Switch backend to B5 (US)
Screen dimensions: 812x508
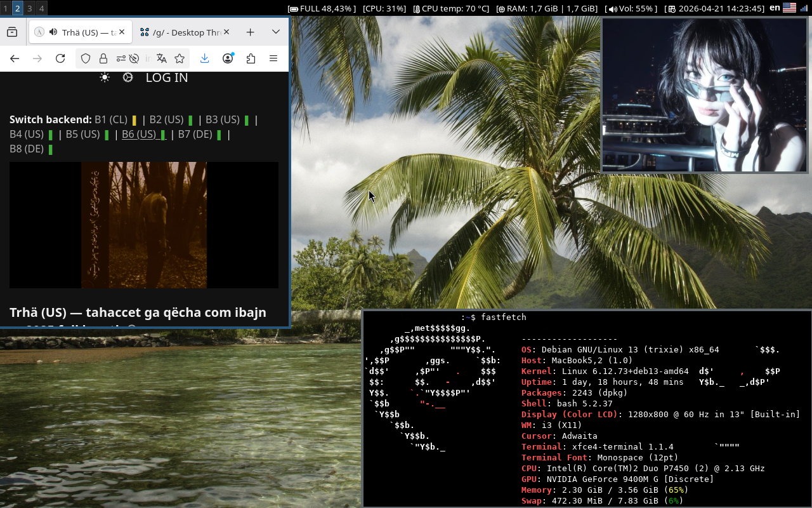88,135
